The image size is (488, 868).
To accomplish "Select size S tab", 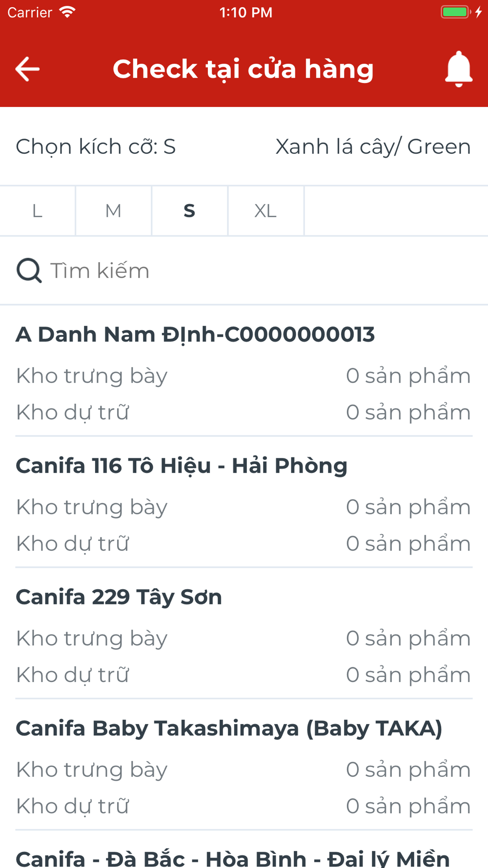I will [x=189, y=211].
